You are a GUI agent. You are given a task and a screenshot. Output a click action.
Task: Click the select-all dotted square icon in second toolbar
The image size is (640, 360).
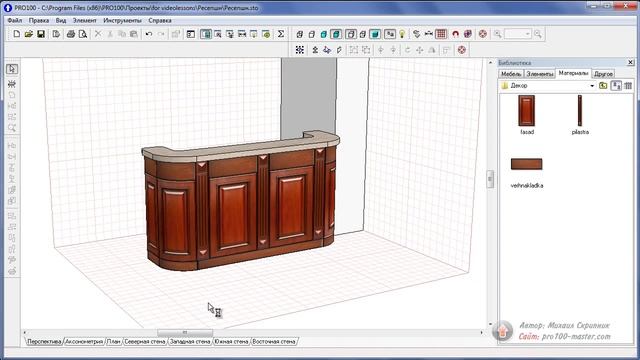coord(300,50)
